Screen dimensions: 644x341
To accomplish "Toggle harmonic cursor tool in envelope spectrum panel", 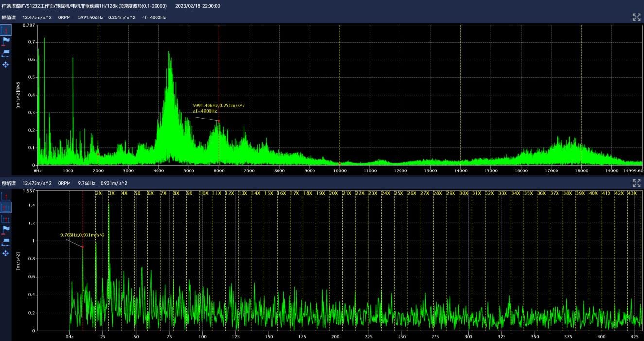I will pos(6,207).
